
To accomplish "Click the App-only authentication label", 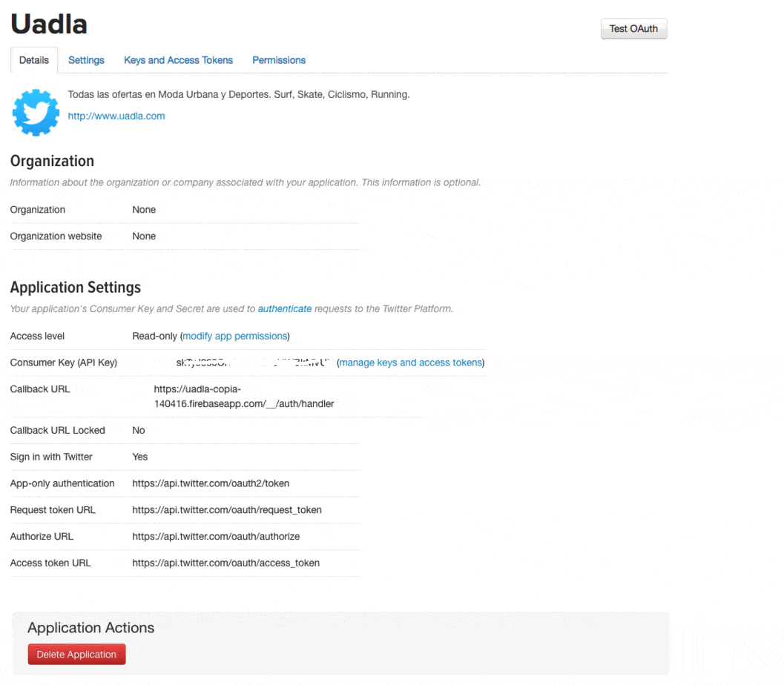I will click(62, 483).
